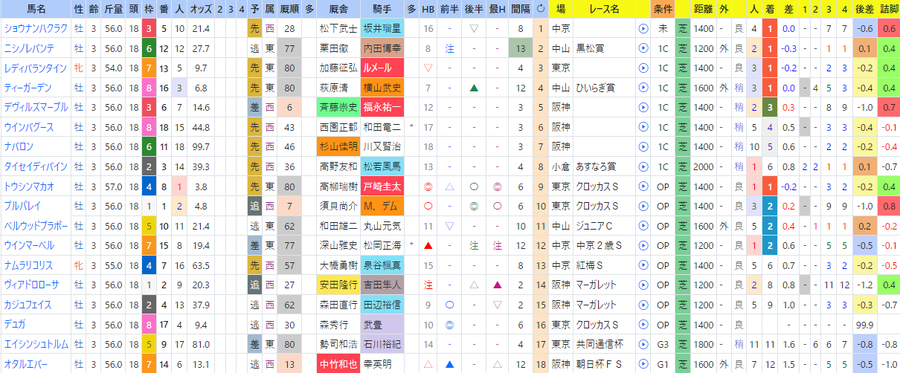Play クロッカスS video for プルパレイ

[x=643, y=207]
